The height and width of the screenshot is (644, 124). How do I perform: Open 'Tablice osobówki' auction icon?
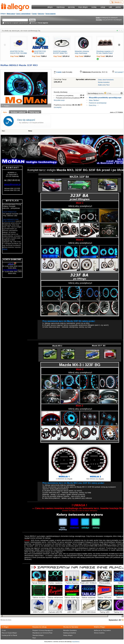coord(88,591)
